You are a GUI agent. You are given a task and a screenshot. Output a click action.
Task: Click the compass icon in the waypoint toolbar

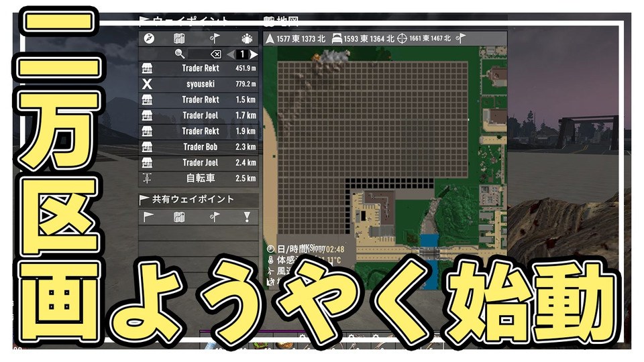(x=149, y=39)
